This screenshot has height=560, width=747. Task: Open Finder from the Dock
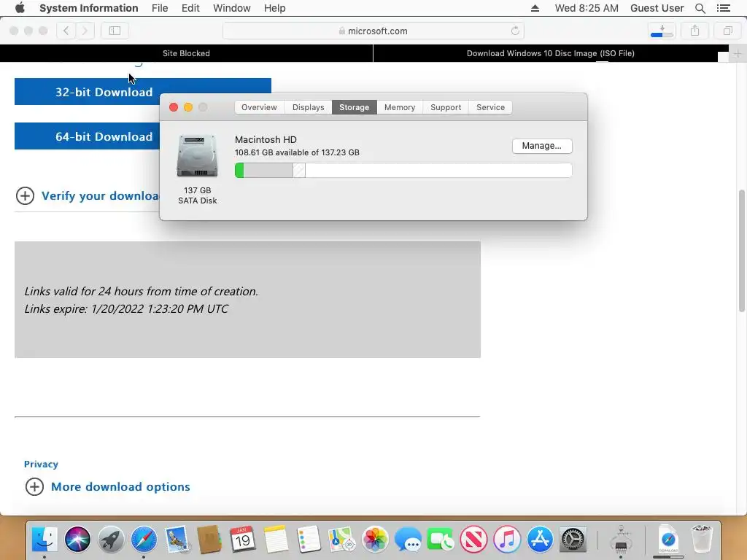44,540
